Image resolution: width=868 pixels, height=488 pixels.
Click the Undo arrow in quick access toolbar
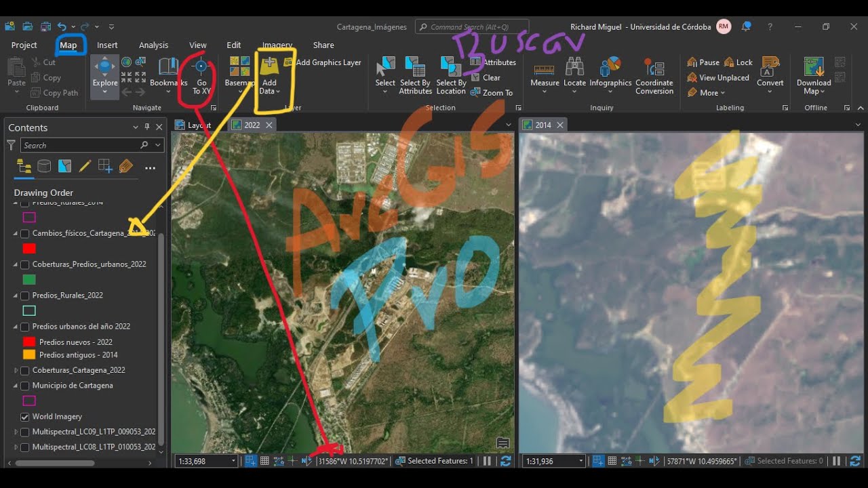pos(62,26)
